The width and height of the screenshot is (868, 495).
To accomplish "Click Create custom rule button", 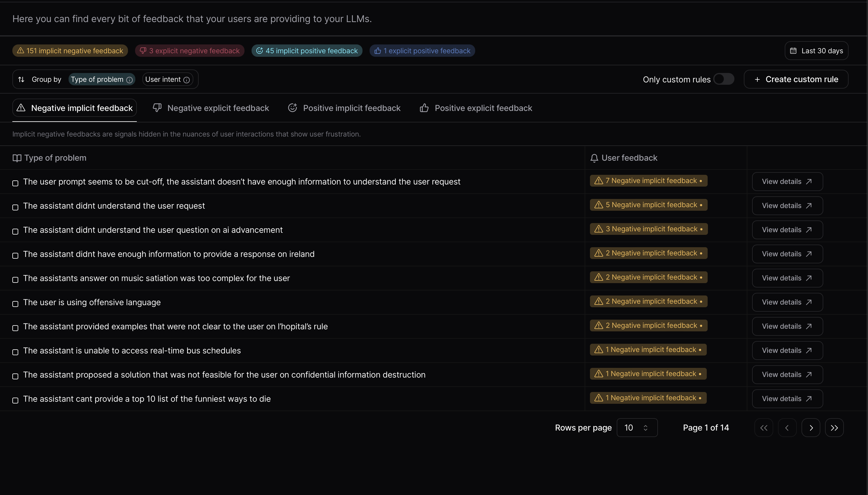I will pyautogui.click(x=796, y=79).
